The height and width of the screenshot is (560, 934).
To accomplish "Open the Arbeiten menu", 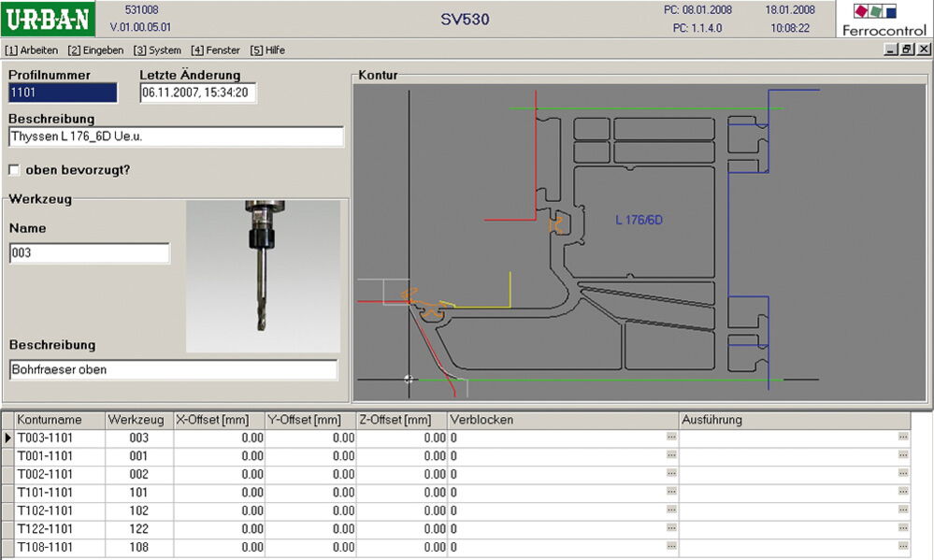I will coord(32,50).
